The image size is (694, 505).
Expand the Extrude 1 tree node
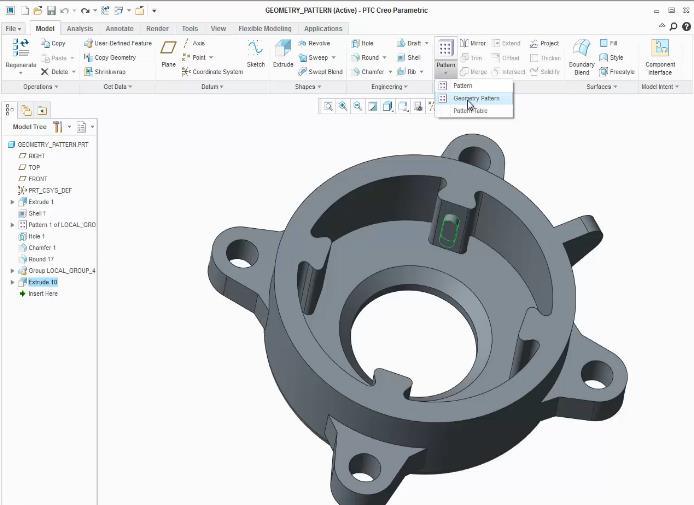tap(12, 202)
